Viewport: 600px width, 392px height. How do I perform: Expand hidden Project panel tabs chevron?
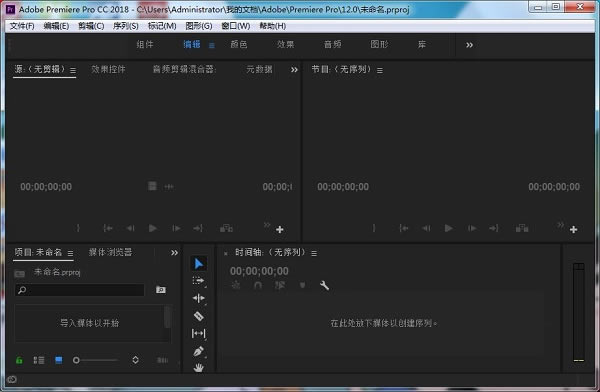[174, 253]
